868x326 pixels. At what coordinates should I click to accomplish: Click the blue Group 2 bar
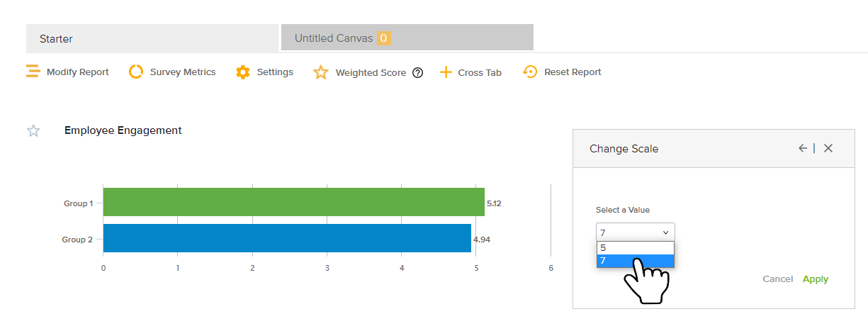point(287,238)
